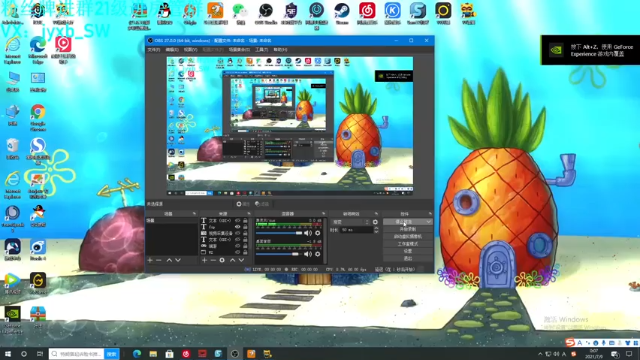Pop out the Scene Transitions dock via header icon
The width and height of the screenshot is (640, 360).
[376, 213]
